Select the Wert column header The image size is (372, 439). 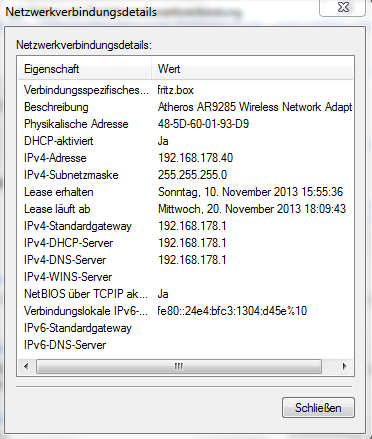[x=252, y=69]
